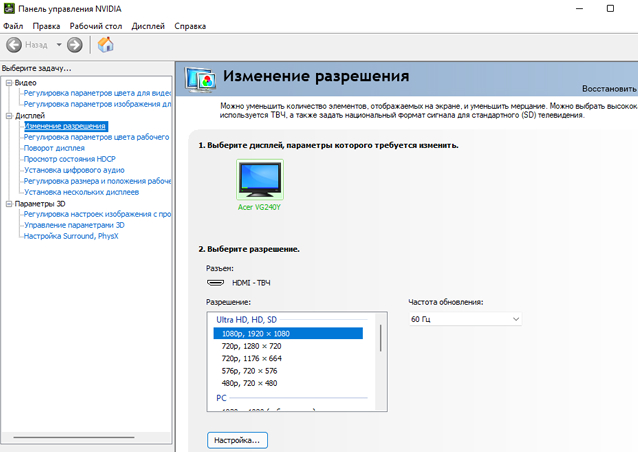Minimize the NVIDIA control panel window
Screen dimensions: 638x452
579,9
